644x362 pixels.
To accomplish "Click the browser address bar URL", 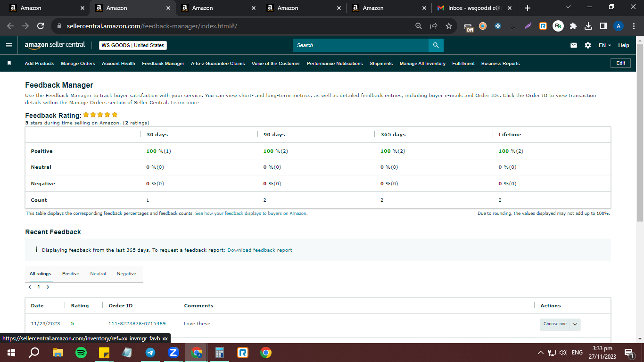I will pyautogui.click(x=152, y=26).
